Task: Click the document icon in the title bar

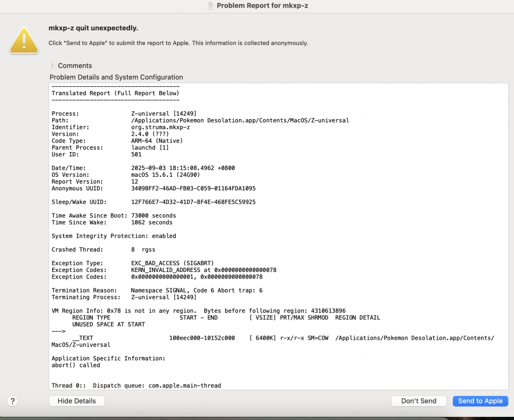Action: coord(210,5)
